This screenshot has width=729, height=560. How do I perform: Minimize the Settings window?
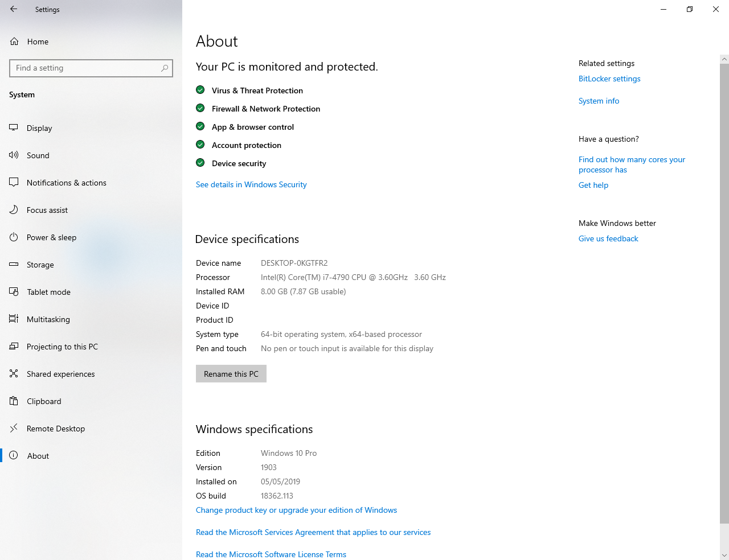(664, 9)
